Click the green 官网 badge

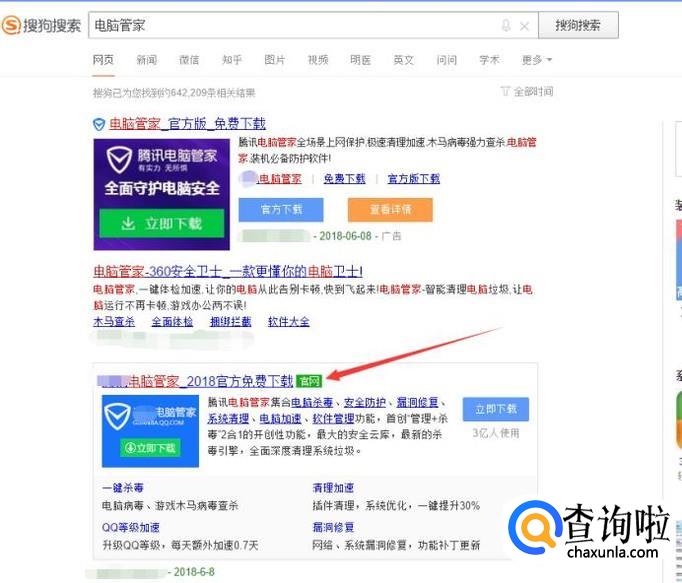click(309, 382)
